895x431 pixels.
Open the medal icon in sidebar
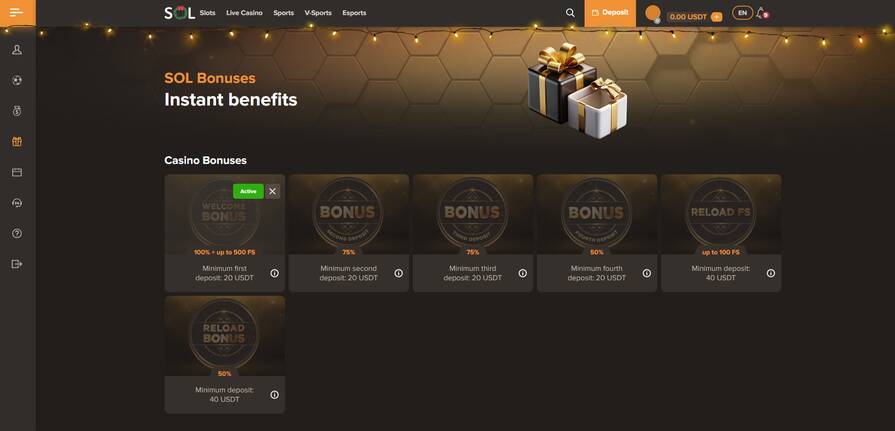pos(17,111)
